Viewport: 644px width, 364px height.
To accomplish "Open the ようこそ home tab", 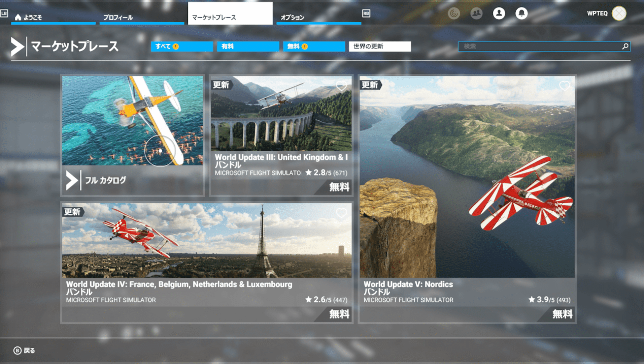I will [x=53, y=17].
